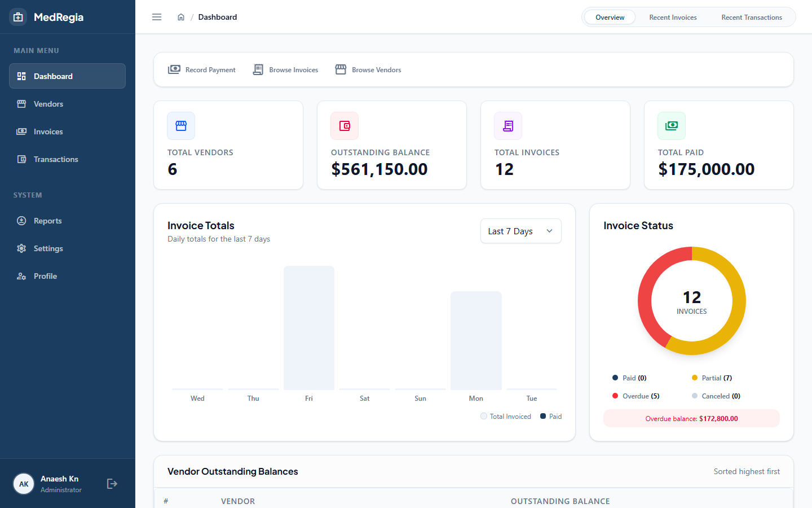Image resolution: width=812 pixels, height=508 pixels.
Task: Click the $561,150.00 outstanding balance value
Action: pyautogui.click(x=379, y=169)
